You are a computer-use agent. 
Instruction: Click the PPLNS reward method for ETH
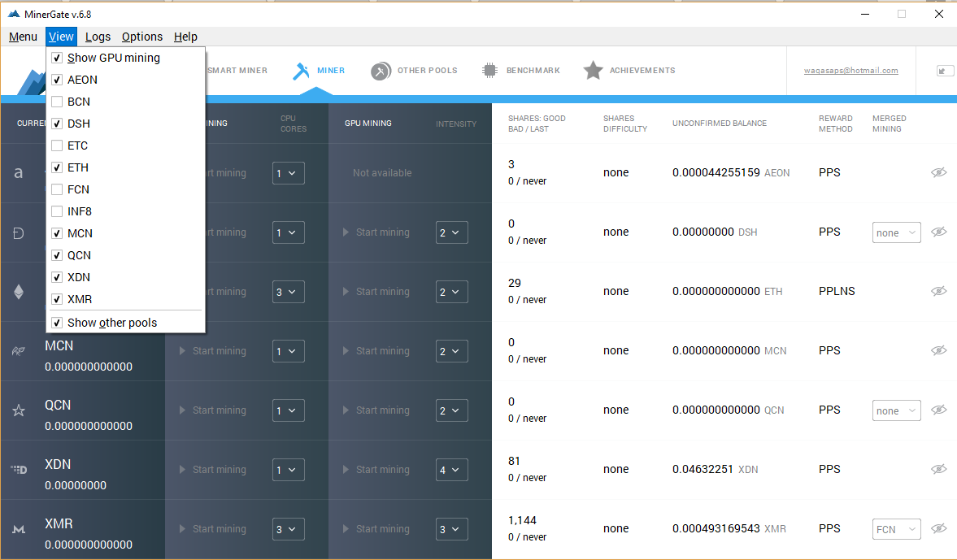837,291
